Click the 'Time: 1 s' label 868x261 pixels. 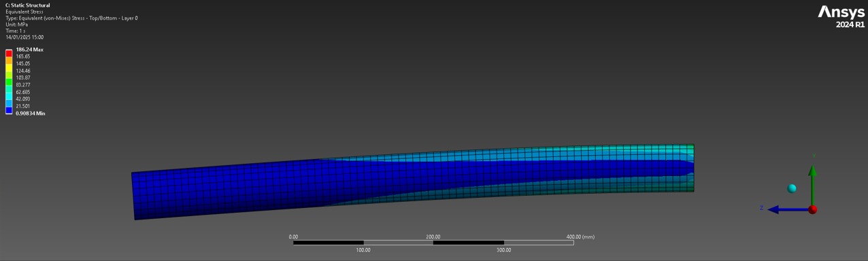tap(16, 31)
